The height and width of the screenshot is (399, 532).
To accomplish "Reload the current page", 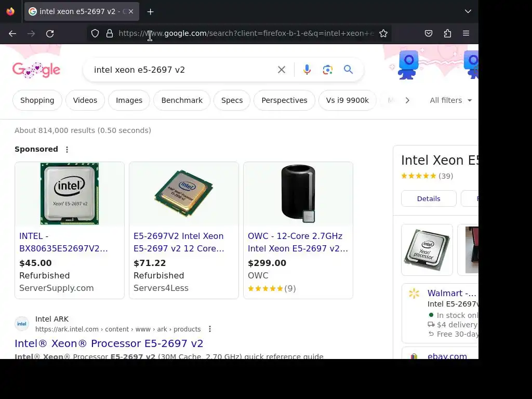I will coord(50,34).
